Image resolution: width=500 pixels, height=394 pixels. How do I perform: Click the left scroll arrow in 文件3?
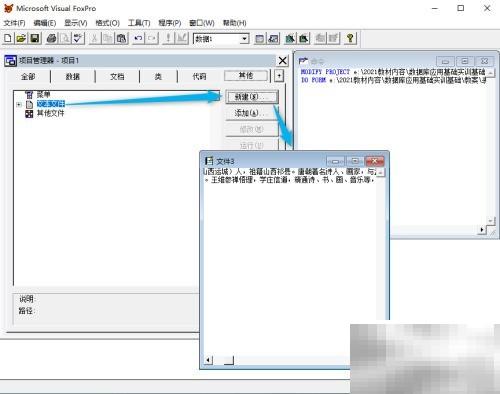pos(208,360)
